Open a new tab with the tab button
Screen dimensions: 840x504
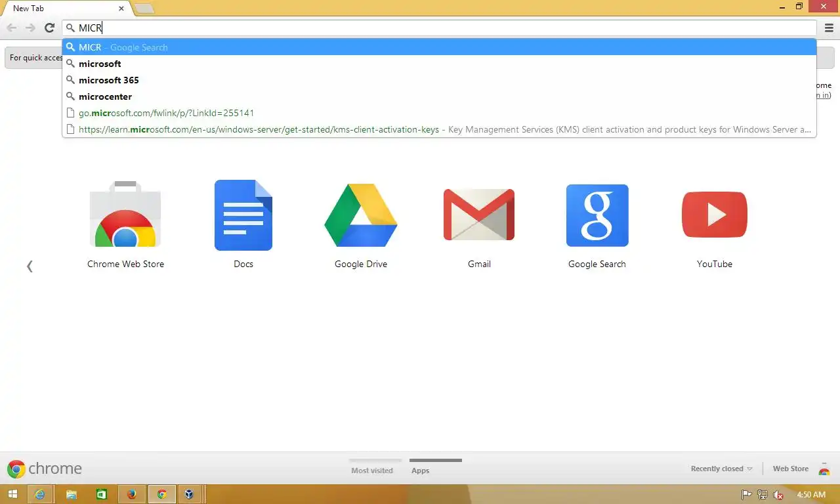[144, 9]
